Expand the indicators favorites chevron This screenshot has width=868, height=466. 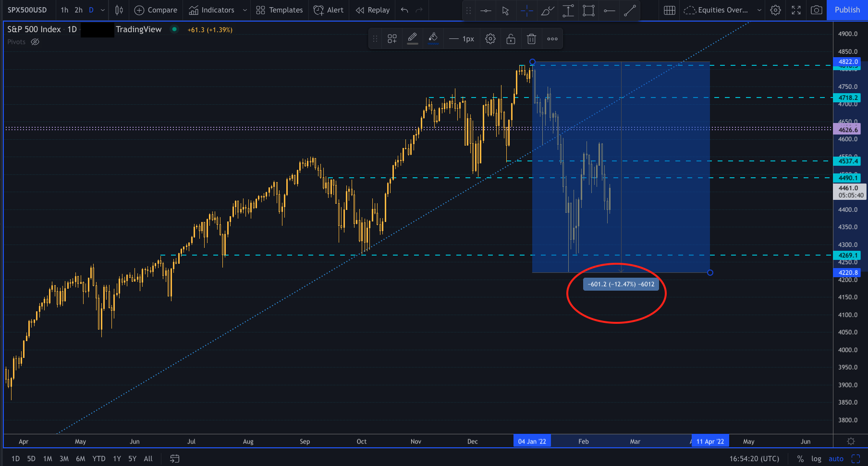point(245,10)
